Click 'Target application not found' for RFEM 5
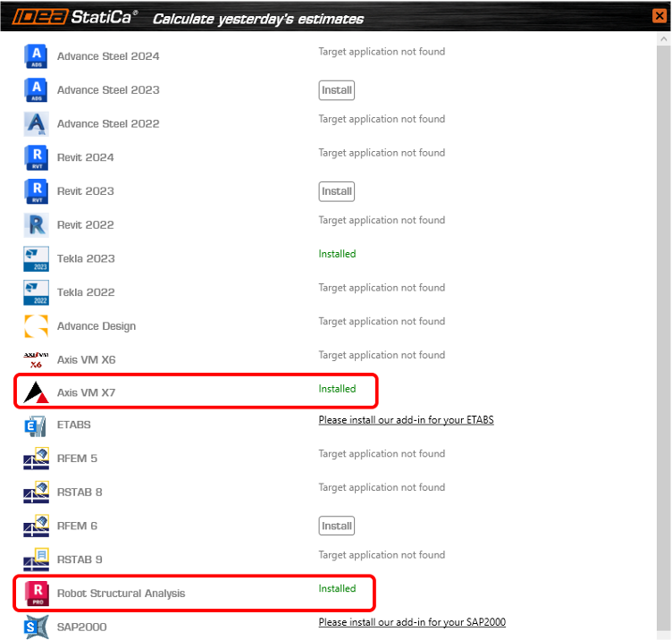 [x=382, y=454]
